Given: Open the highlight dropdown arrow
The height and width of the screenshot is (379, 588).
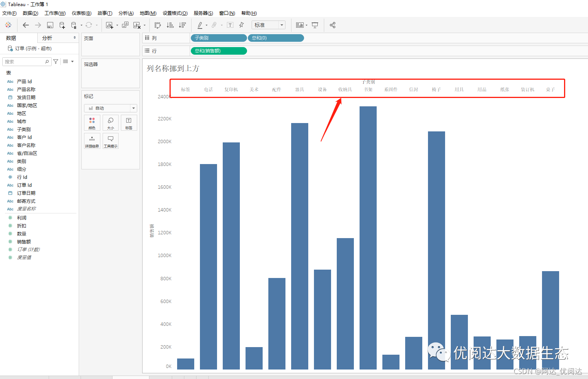Looking at the screenshot, I should (206, 25).
